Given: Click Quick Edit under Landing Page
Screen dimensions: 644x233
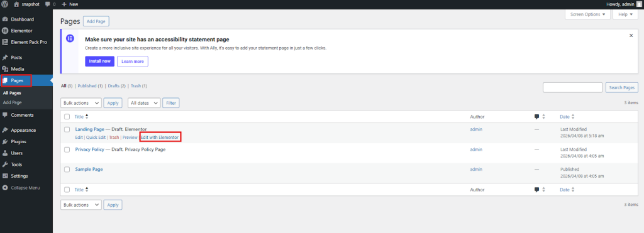Looking at the screenshot, I should point(96,138).
